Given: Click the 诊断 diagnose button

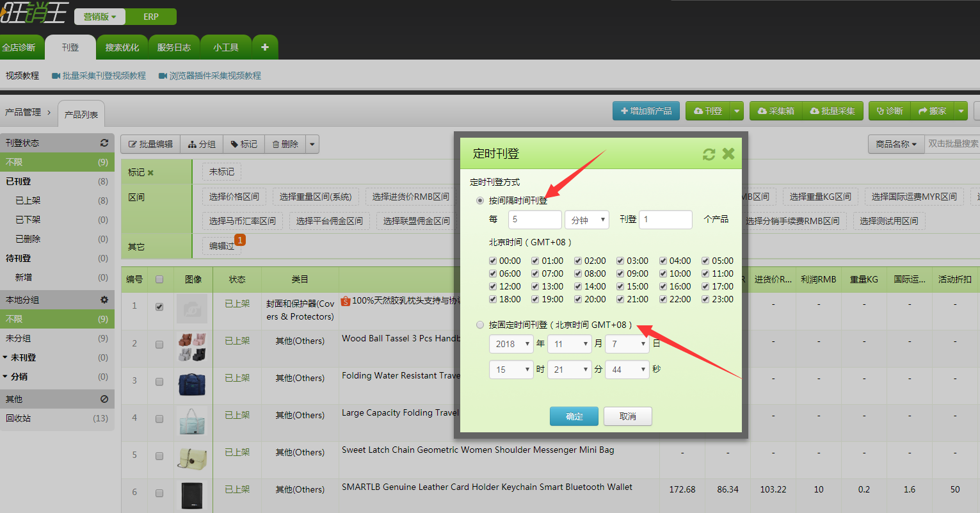Looking at the screenshot, I should tap(890, 111).
